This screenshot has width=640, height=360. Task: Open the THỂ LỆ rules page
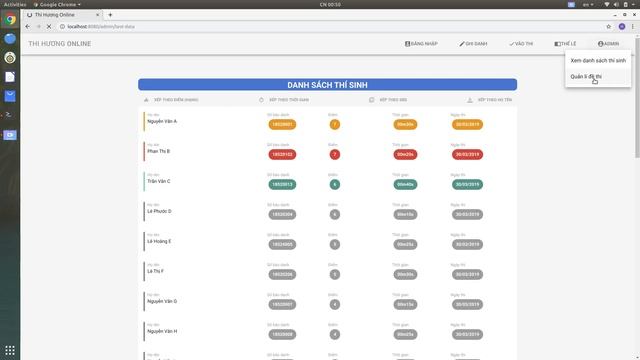tap(565, 44)
